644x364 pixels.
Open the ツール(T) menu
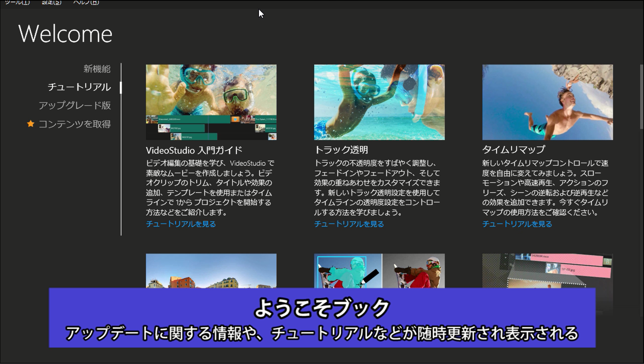click(x=17, y=2)
